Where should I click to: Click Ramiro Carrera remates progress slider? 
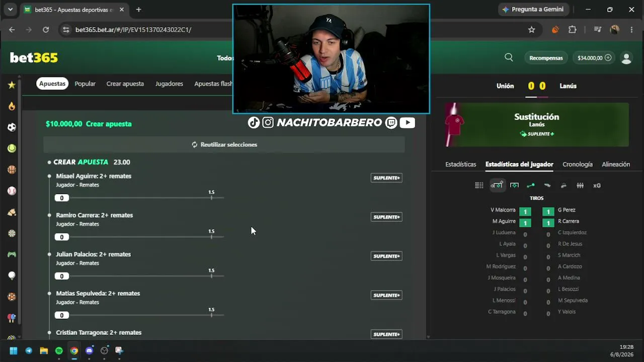click(x=139, y=237)
